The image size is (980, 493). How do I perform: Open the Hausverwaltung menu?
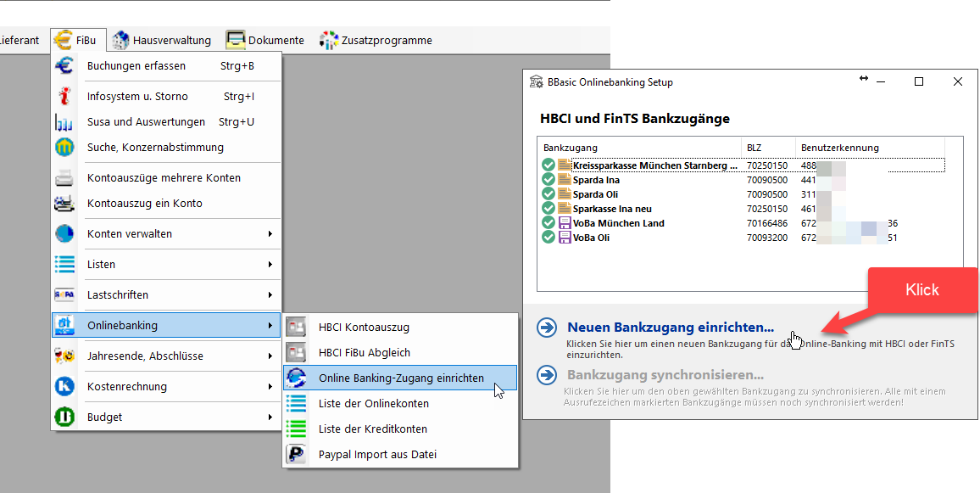161,41
